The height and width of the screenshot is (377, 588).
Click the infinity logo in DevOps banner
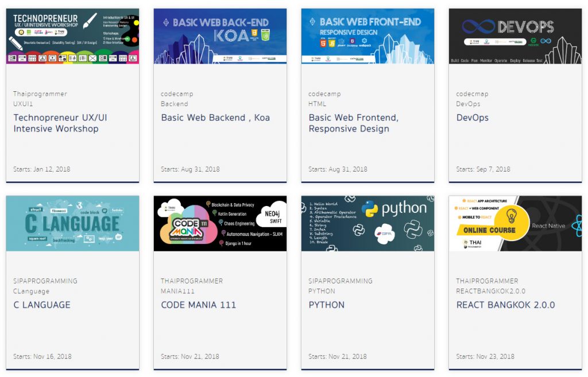tap(478, 26)
